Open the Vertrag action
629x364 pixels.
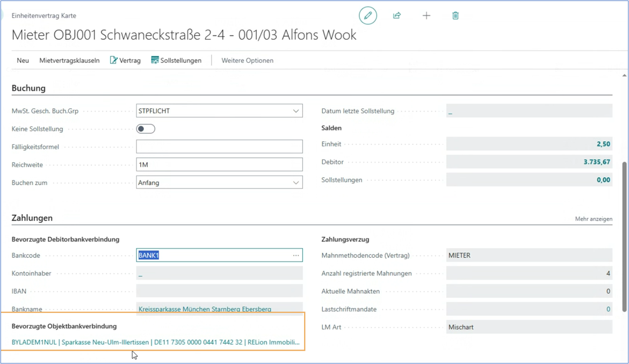tap(125, 61)
